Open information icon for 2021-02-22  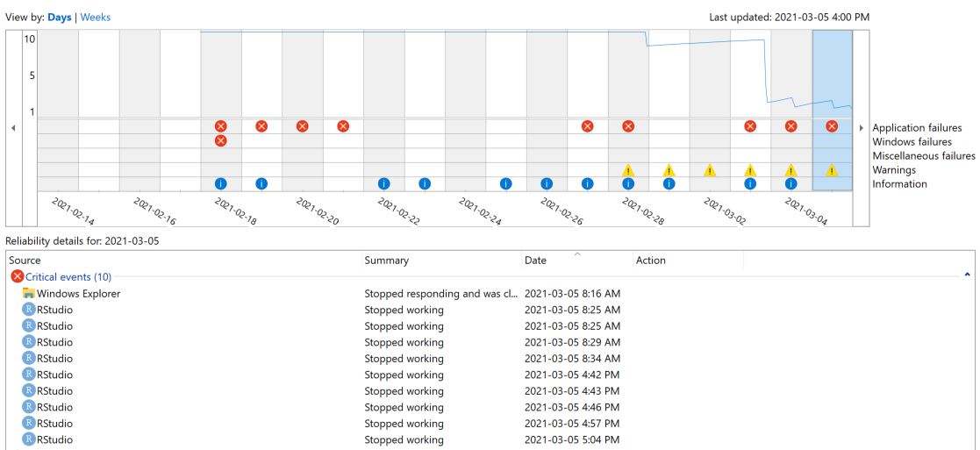coord(384,183)
